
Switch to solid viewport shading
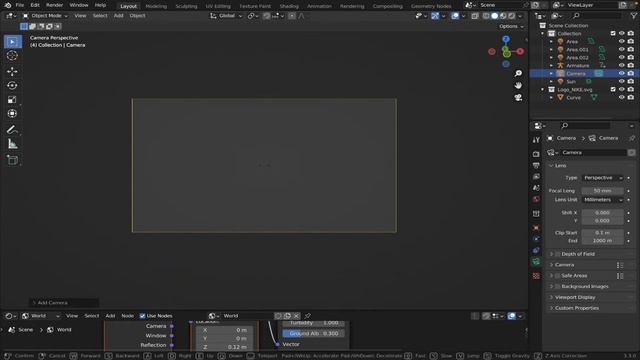494,16
